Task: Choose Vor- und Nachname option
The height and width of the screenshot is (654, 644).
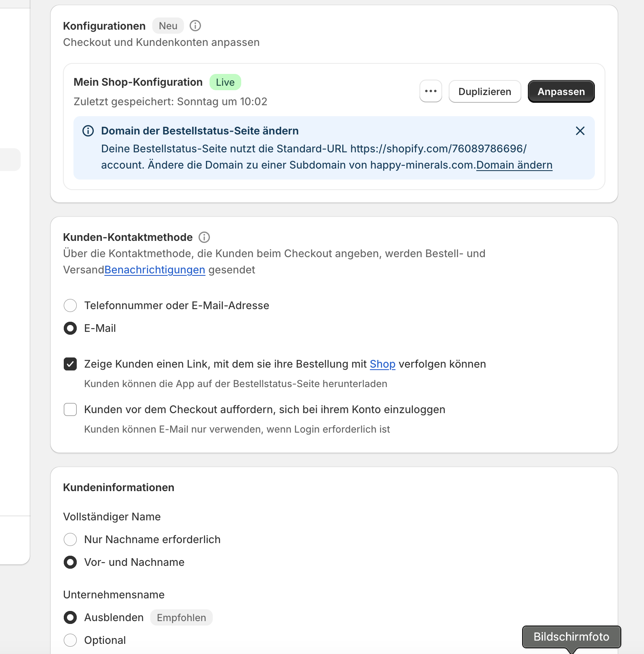Action: pos(70,562)
